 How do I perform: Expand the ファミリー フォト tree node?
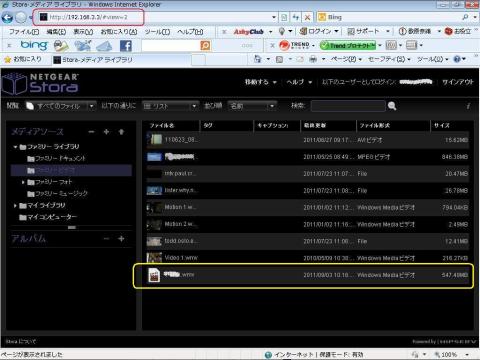(x=23, y=182)
